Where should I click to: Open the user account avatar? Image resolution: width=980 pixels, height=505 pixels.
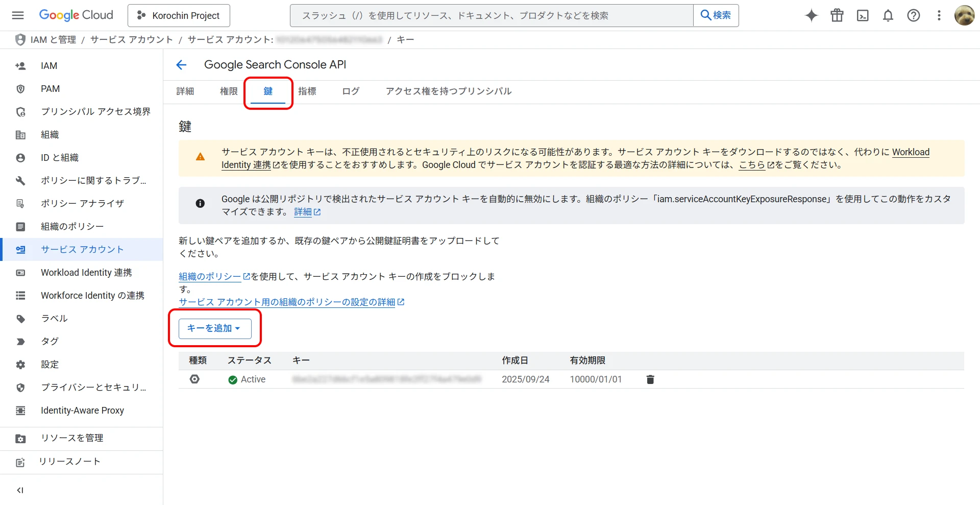964,15
